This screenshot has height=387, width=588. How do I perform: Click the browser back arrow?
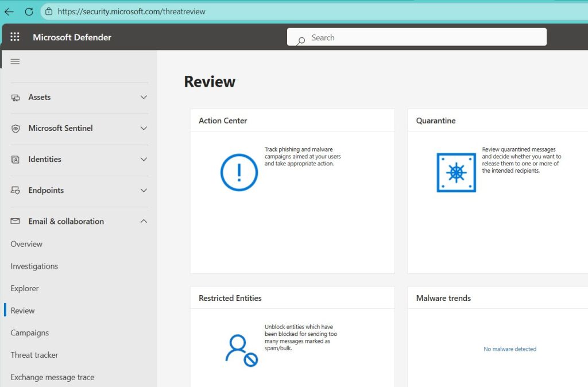(x=9, y=11)
